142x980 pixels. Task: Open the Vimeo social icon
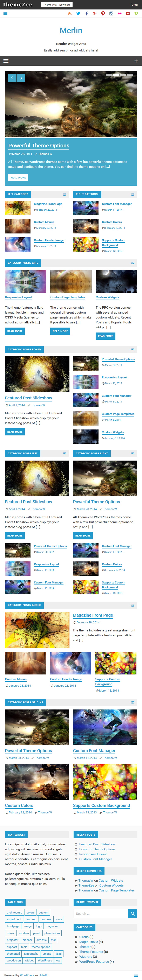[x=136, y=13]
